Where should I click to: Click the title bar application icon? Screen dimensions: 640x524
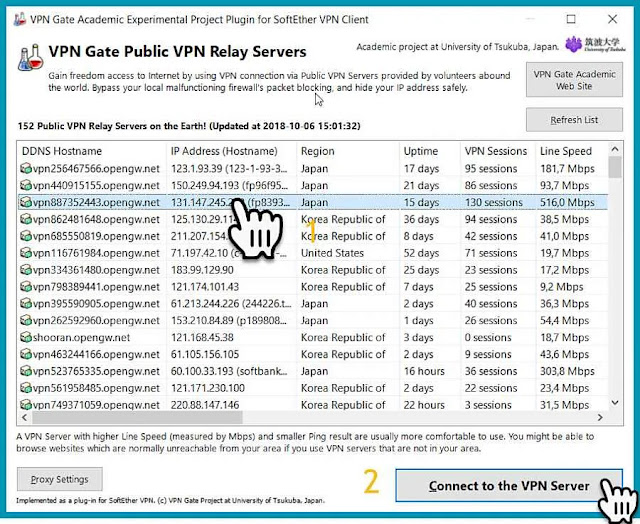point(20,19)
